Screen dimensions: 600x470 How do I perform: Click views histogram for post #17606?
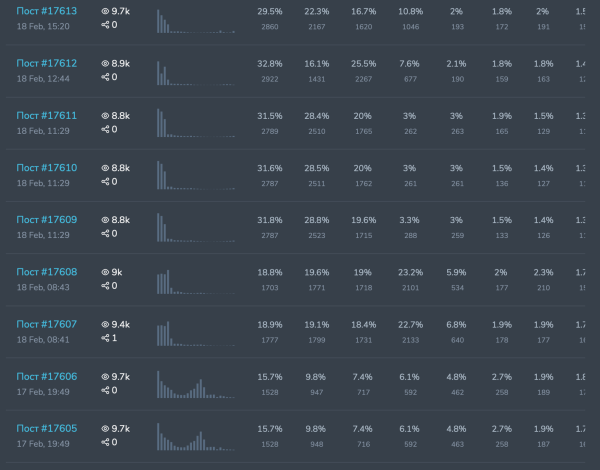click(196, 383)
